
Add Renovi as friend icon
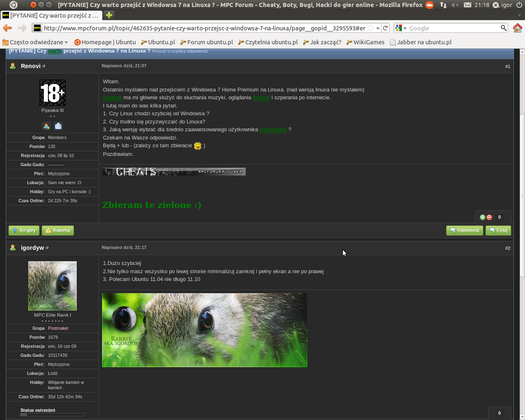[x=46, y=126]
